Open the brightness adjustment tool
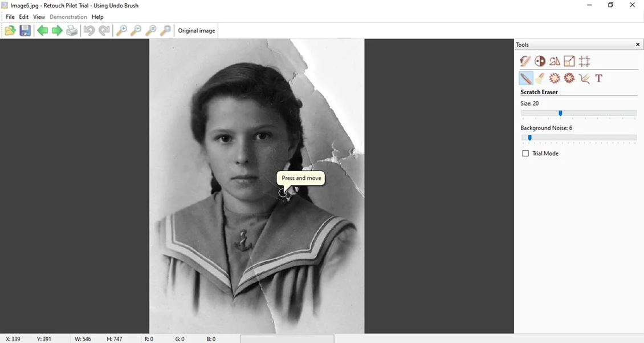This screenshot has width=644, height=343. [x=539, y=60]
